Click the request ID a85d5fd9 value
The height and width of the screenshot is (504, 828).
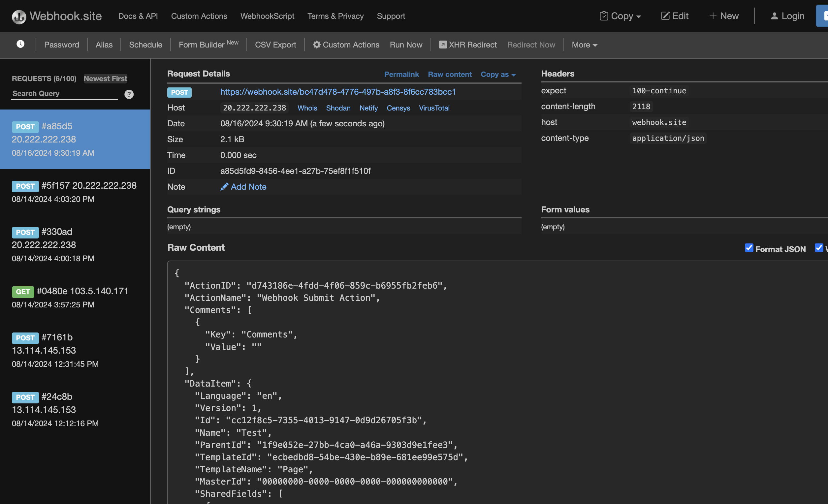[295, 171]
